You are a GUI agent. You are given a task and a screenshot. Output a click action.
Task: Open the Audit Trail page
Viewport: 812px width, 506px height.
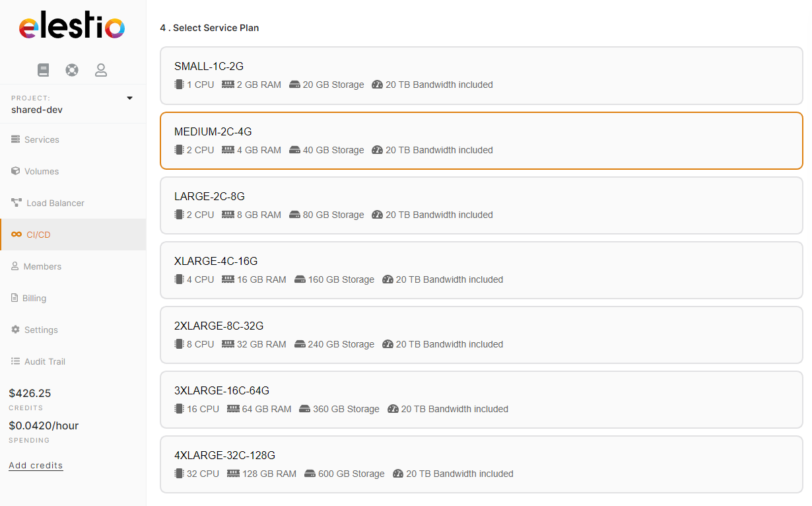(x=44, y=361)
